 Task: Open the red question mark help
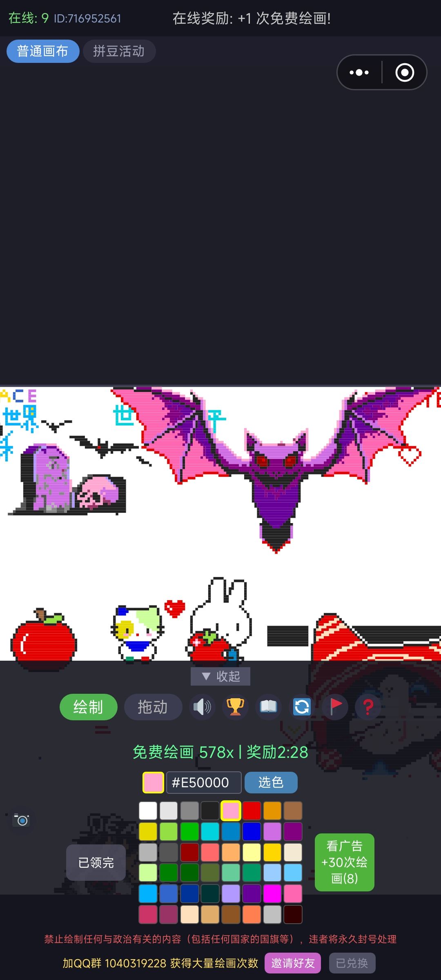click(368, 707)
